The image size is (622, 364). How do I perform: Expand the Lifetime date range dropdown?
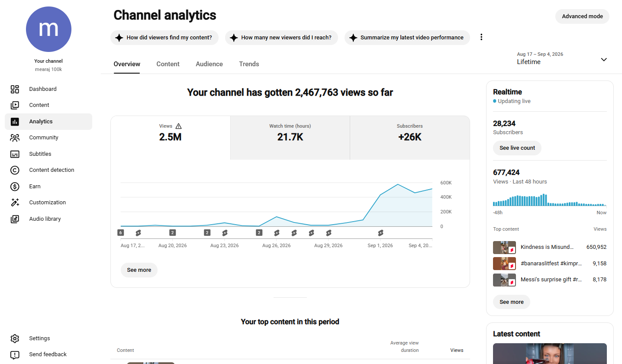[562, 59]
